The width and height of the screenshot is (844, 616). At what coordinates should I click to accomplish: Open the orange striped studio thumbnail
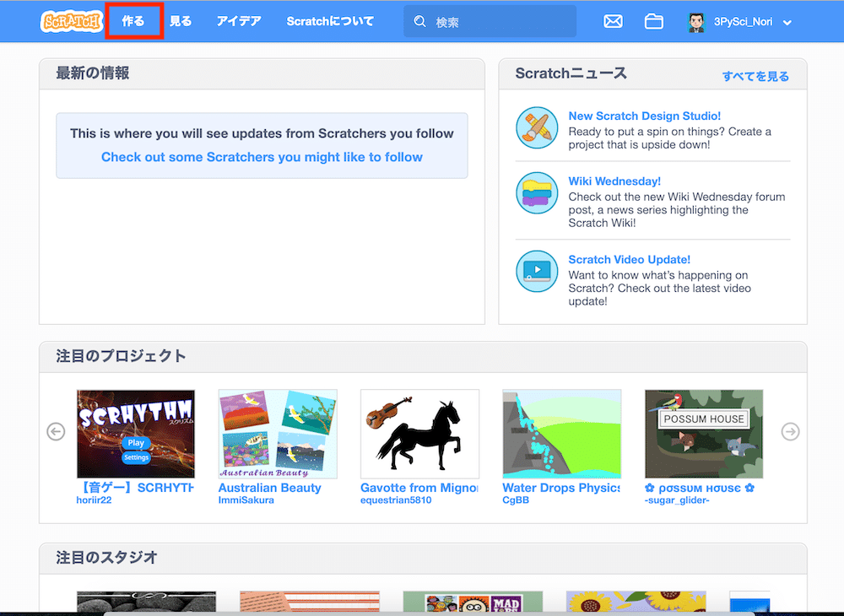pyautogui.click(x=310, y=602)
